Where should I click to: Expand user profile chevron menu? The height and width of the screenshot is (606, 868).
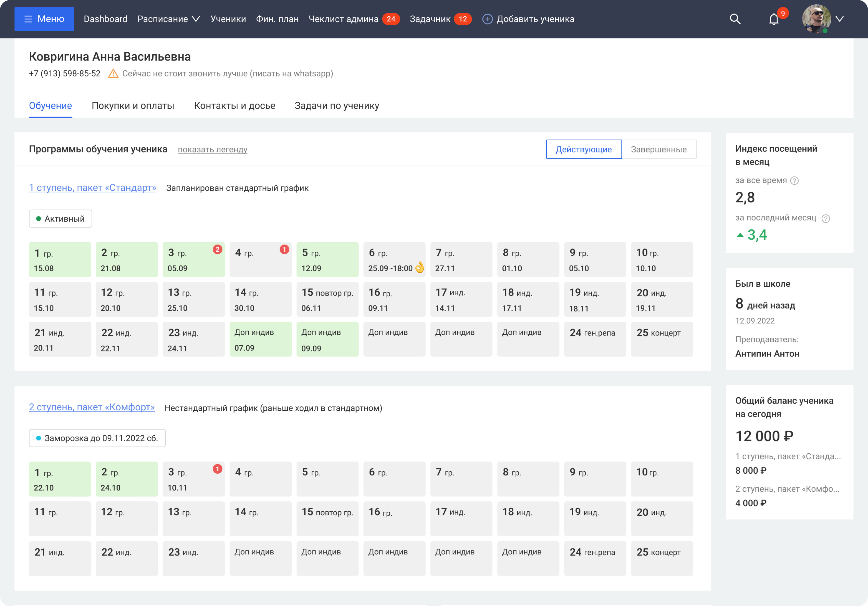click(839, 19)
